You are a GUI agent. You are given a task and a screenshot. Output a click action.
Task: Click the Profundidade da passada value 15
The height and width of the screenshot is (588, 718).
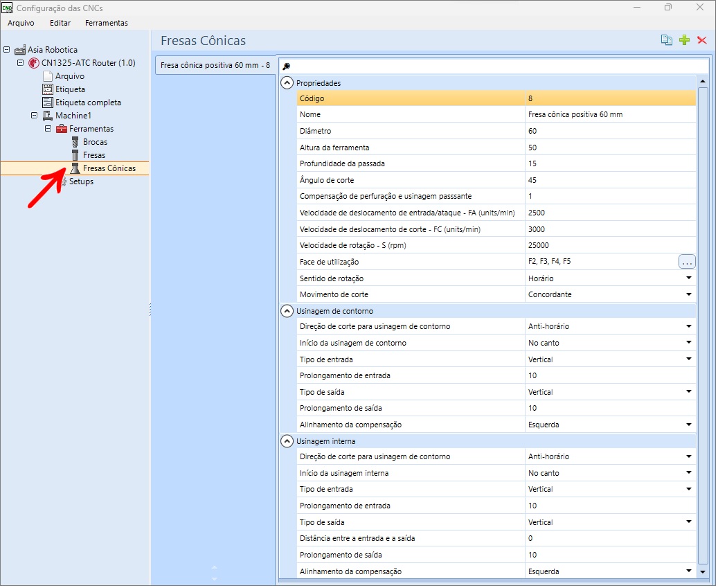[611, 164]
